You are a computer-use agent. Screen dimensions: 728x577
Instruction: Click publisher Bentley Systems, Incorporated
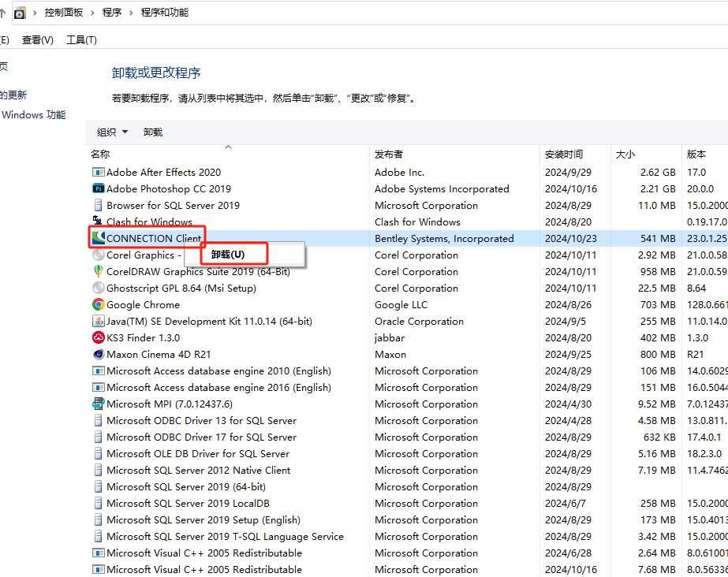444,238
